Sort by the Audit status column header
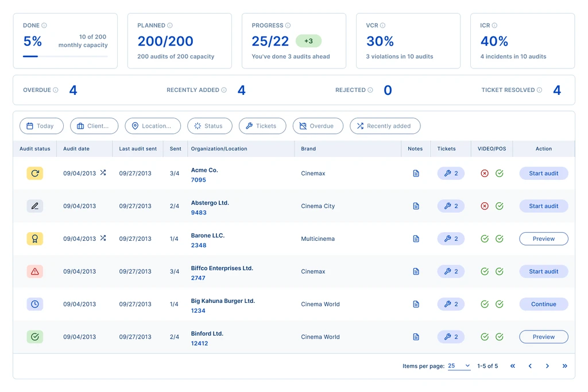588x392 pixels. [35, 149]
